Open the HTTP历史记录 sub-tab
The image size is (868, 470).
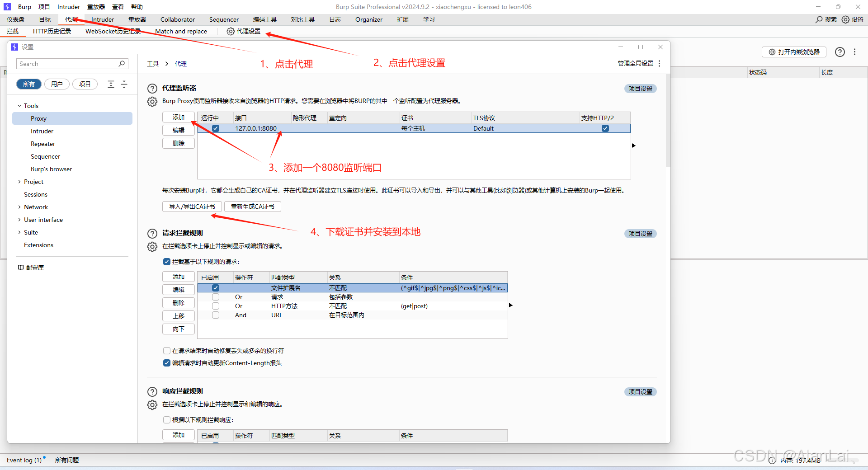[x=52, y=31]
